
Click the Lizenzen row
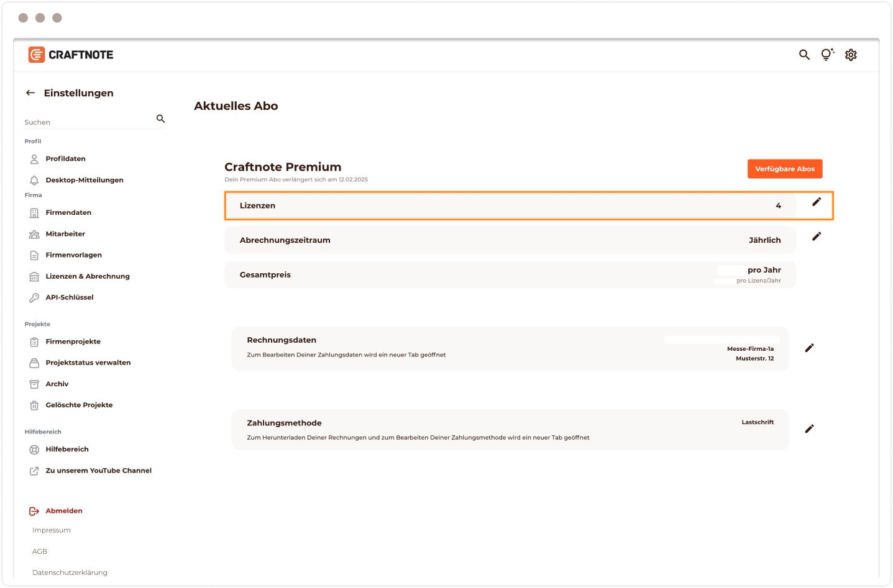(x=510, y=206)
